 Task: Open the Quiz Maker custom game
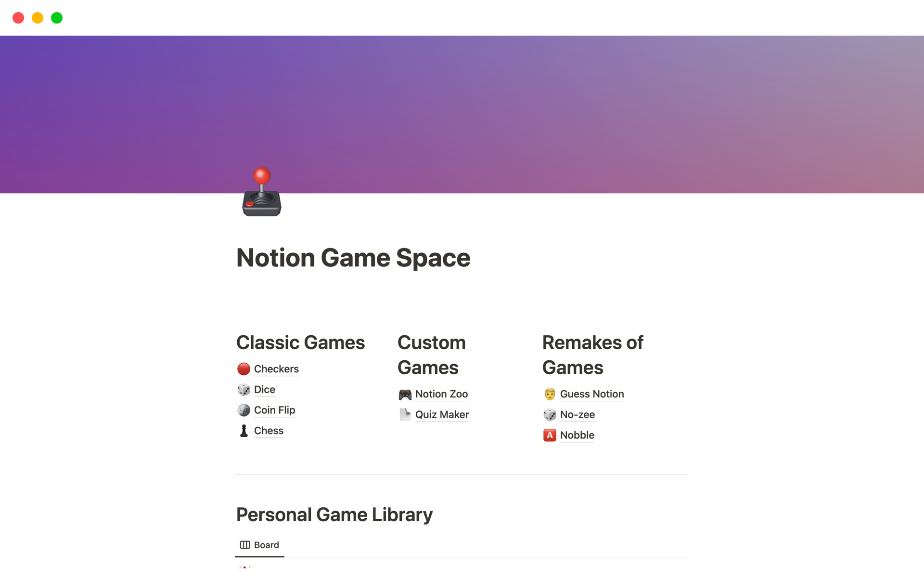[441, 414]
